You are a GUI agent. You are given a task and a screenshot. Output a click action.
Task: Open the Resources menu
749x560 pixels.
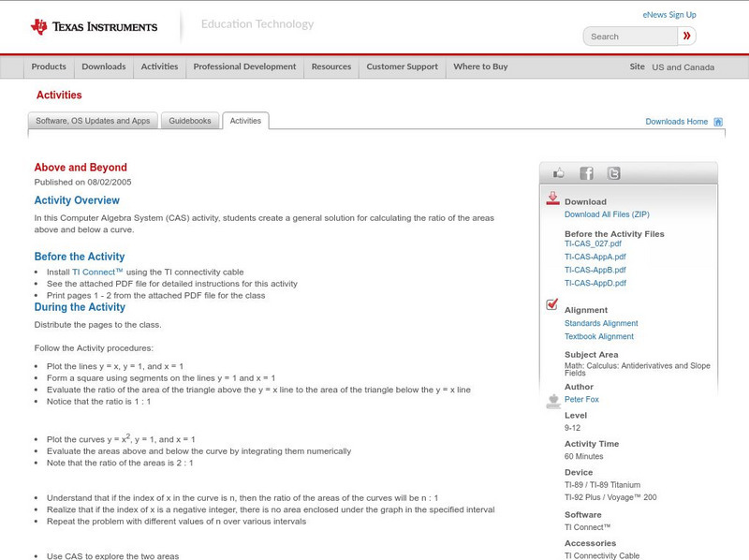[331, 66]
